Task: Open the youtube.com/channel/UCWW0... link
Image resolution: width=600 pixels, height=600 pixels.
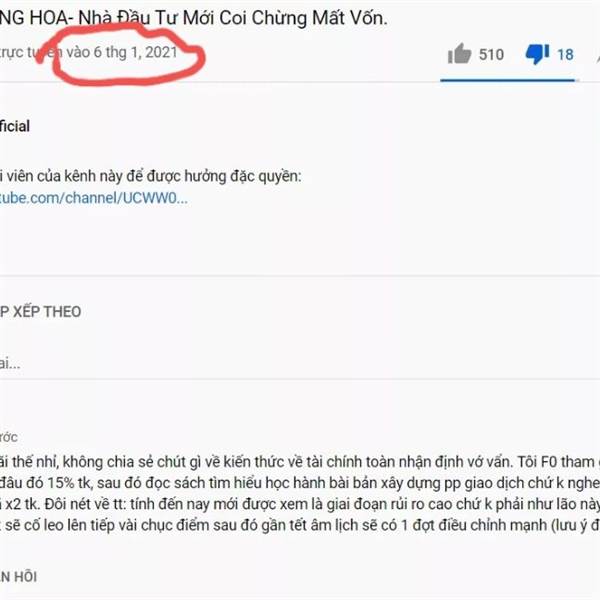Action: point(94,198)
